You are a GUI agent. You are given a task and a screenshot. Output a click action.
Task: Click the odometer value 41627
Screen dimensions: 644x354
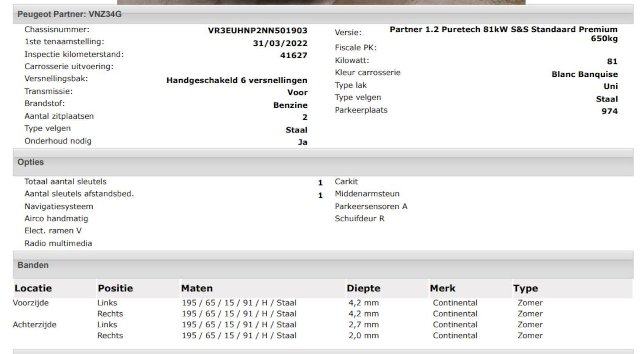(x=294, y=55)
